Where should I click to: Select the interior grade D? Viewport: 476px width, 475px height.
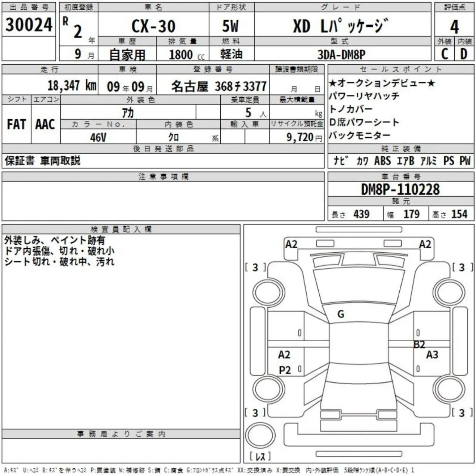pyautogui.click(x=464, y=54)
